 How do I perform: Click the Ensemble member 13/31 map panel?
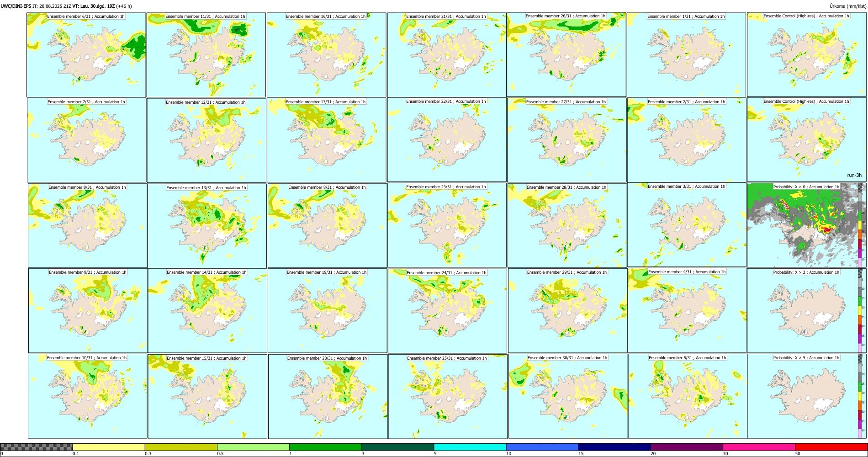point(207,226)
